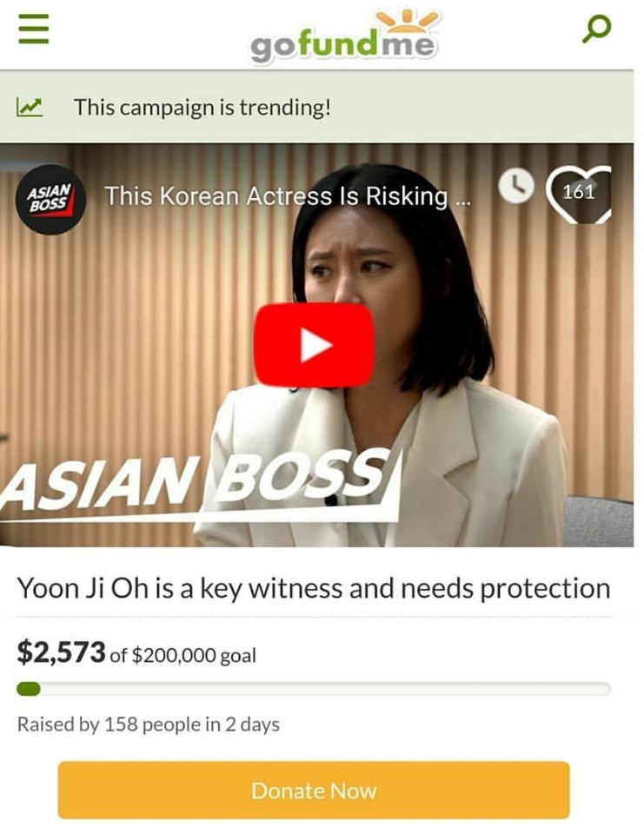
Task: Click the $2,573 raised amount
Action: (x=61, y=652)
